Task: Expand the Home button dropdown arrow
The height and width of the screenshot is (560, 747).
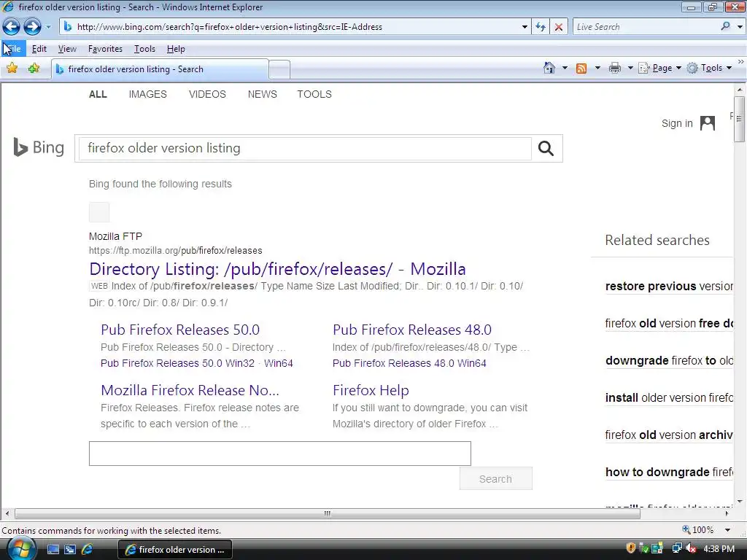Action: click(565, 68)
